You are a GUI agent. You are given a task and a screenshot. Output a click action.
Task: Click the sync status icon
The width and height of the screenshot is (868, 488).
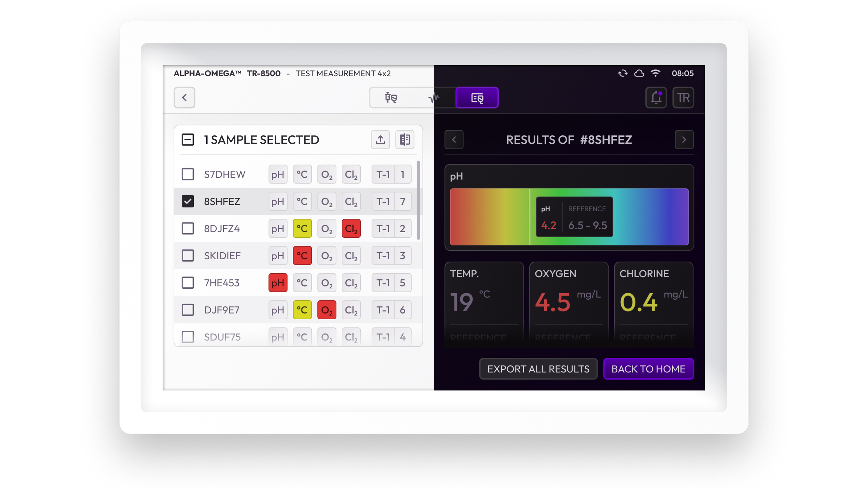tap(622, 73)
